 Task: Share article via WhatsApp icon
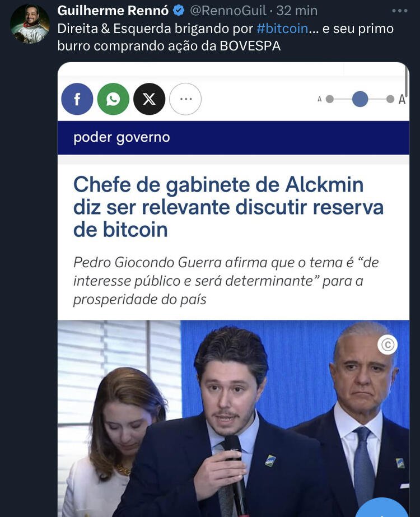(x=113, y=99)
